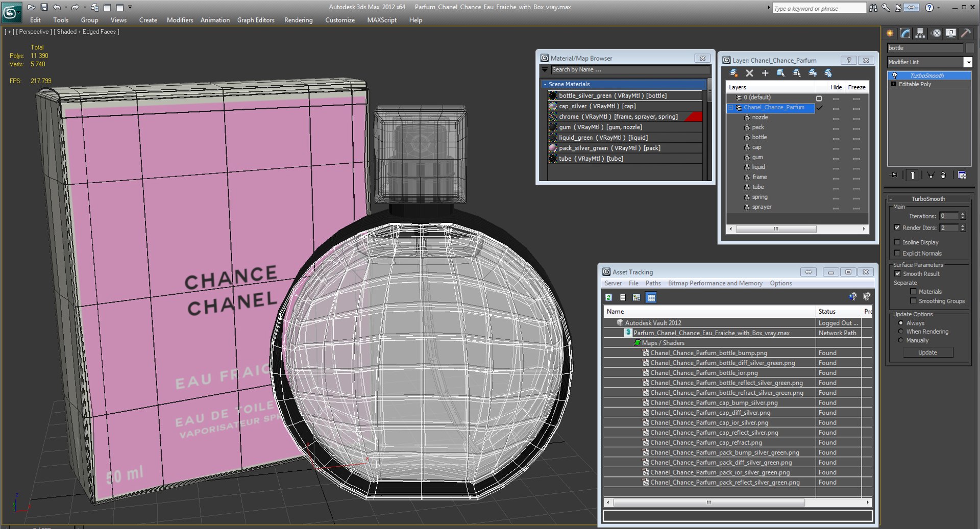This screenshot has height=529, width=980.
Task: Open the redo history dropdown arrow
Action: pos(85,7)
